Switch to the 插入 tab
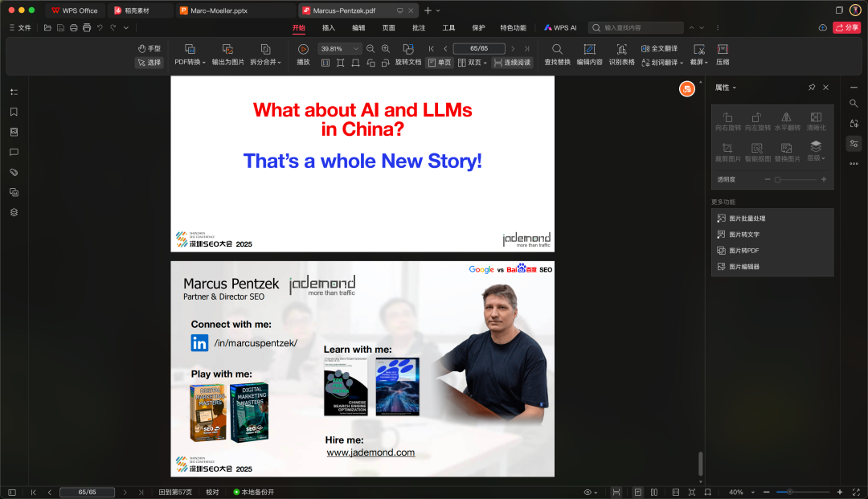This screenshot has height=499, width=868. tap(328, 27)
